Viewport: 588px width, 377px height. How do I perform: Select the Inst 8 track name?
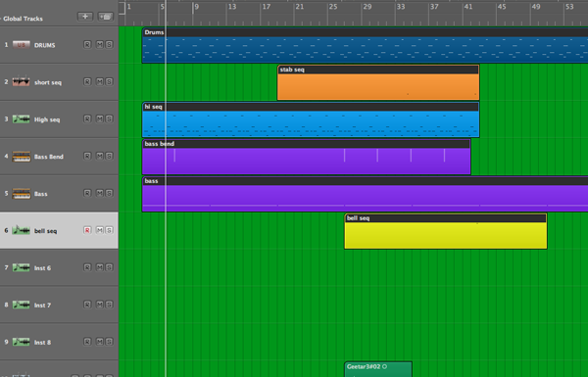point(42,342)
